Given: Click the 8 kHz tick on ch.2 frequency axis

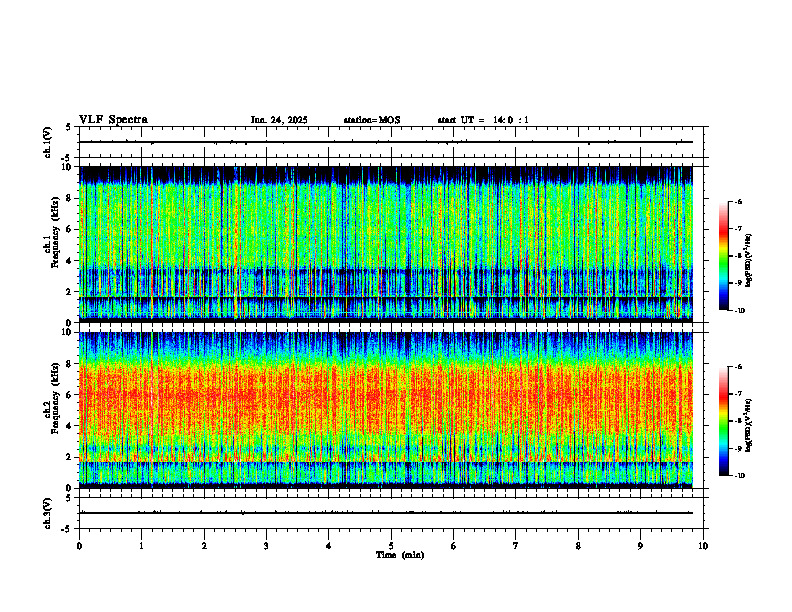Looking at the screenshot, I should [x=70, y=364].
